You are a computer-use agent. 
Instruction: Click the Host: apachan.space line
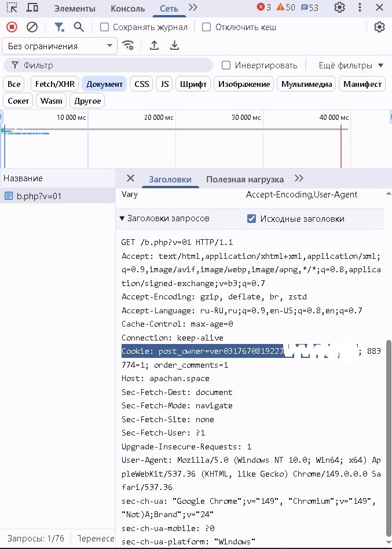[166, 379]
